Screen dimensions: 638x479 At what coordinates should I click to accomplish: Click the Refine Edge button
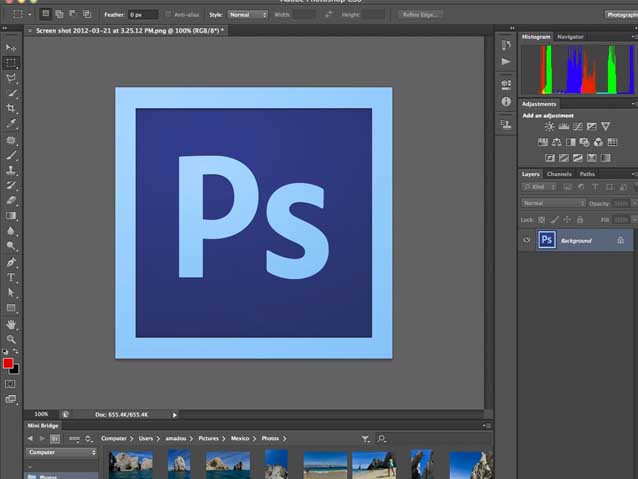(420, 15)
